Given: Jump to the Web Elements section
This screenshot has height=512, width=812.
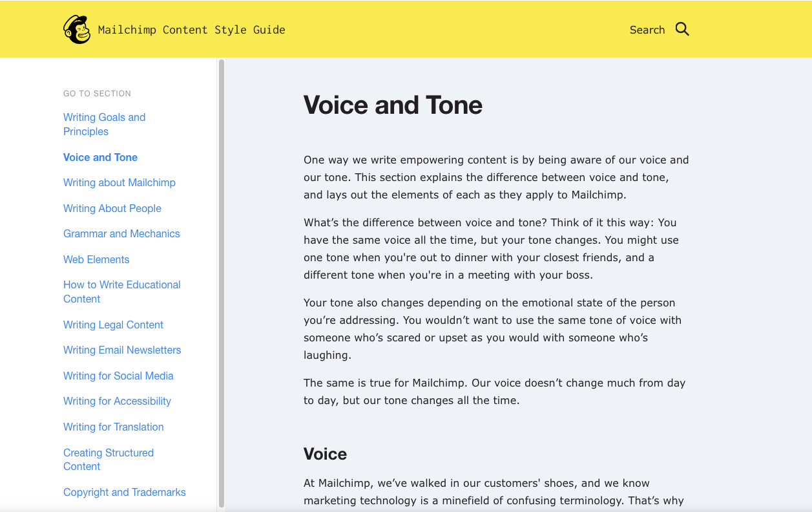Looking at the screenshot, I should coord(96,259).
